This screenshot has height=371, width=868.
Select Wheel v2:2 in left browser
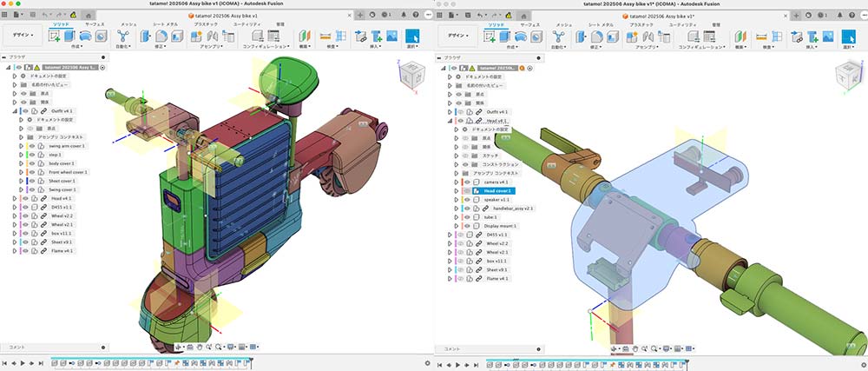(x=63, y=216)
